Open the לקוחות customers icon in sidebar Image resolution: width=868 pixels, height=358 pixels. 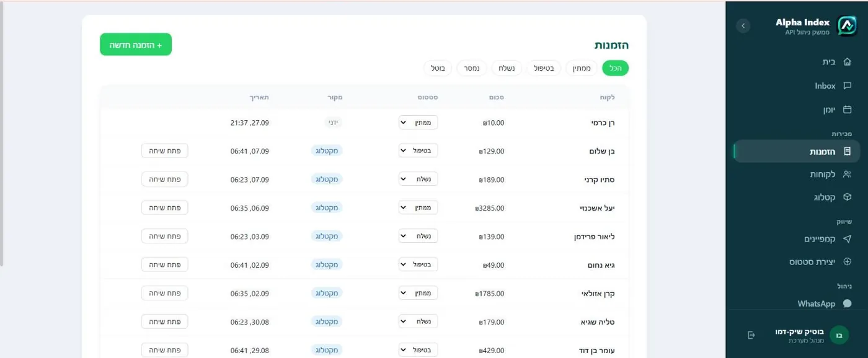click(x=847, y=175)
